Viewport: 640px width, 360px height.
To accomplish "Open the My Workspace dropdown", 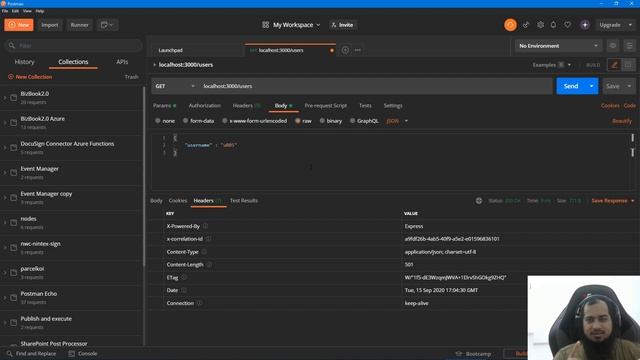I will pyautogui.click(x=297, y=25).
